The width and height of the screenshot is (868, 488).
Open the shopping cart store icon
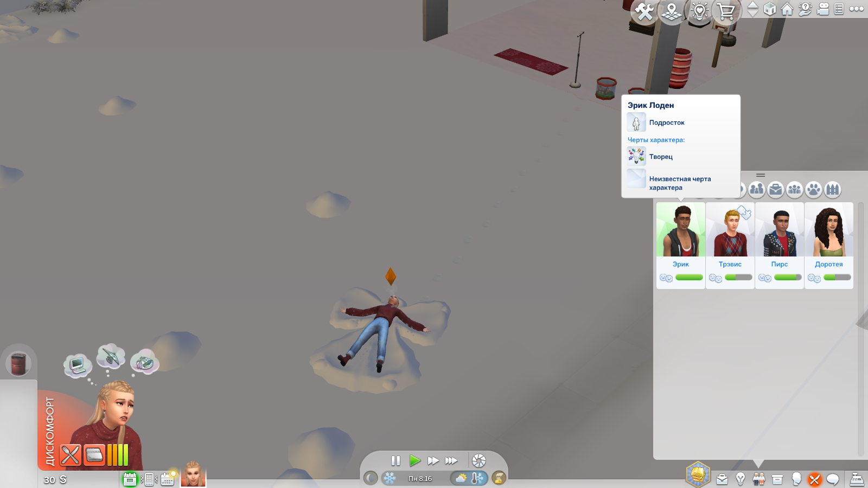[x=726, y=11]
